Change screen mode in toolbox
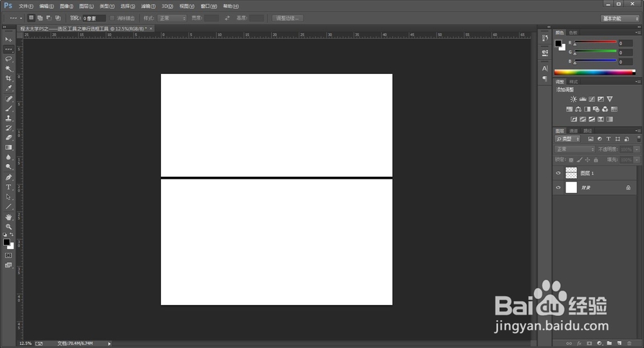Viewport: 644px width, 348px height. point(8,265)
